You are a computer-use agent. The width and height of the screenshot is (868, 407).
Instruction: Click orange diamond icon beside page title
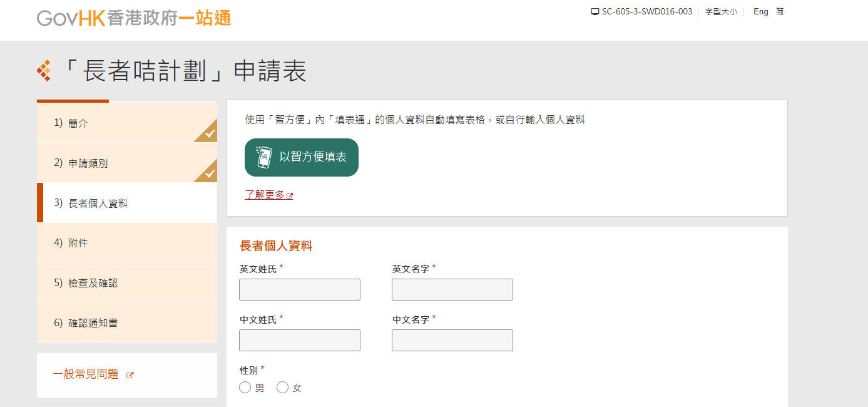point(44,71)
